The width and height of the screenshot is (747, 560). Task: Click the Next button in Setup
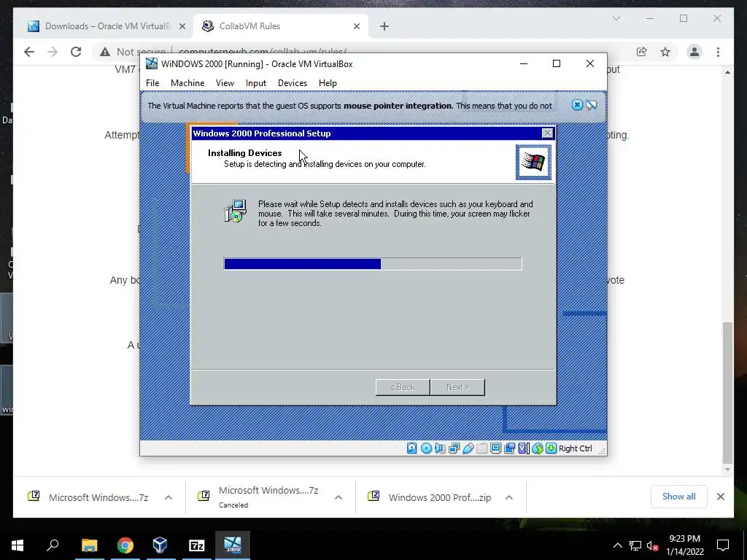(x=457, y=387)
